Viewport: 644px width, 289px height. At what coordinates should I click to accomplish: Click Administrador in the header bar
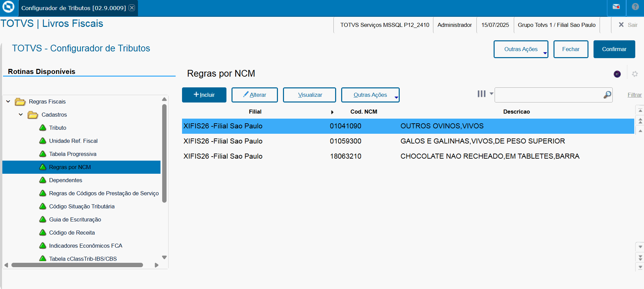(x=455, y=25)
